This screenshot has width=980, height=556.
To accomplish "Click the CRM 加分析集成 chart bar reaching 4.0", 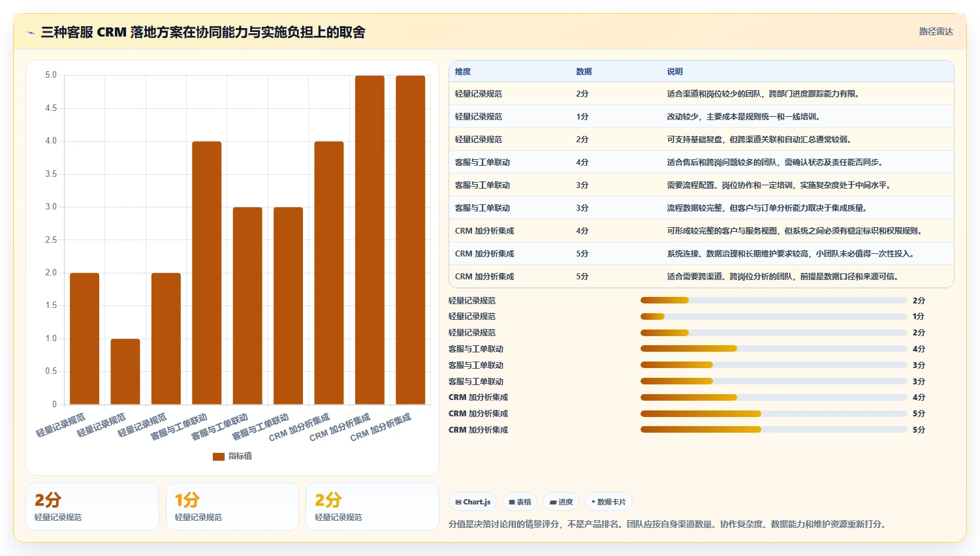I will pos(329,273).
